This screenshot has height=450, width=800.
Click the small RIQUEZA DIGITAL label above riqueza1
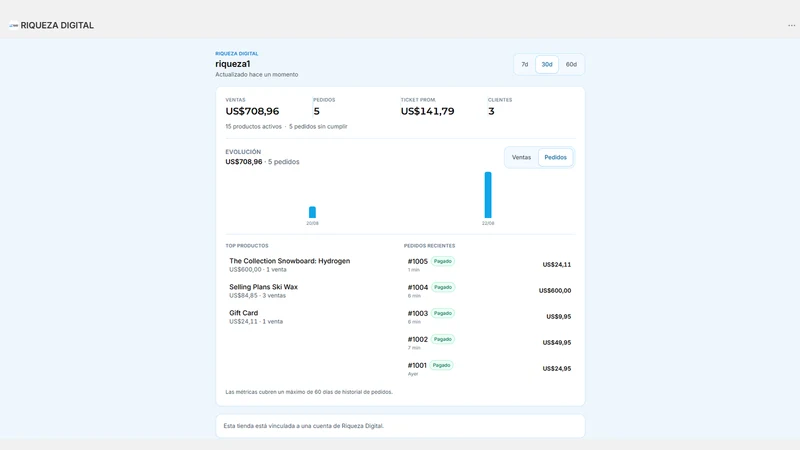pyautogui.click(x=237, y=54)
